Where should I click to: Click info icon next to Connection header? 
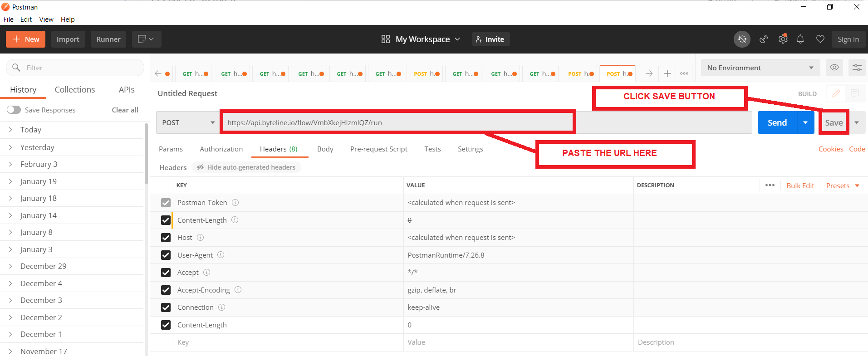pos(221,307)
